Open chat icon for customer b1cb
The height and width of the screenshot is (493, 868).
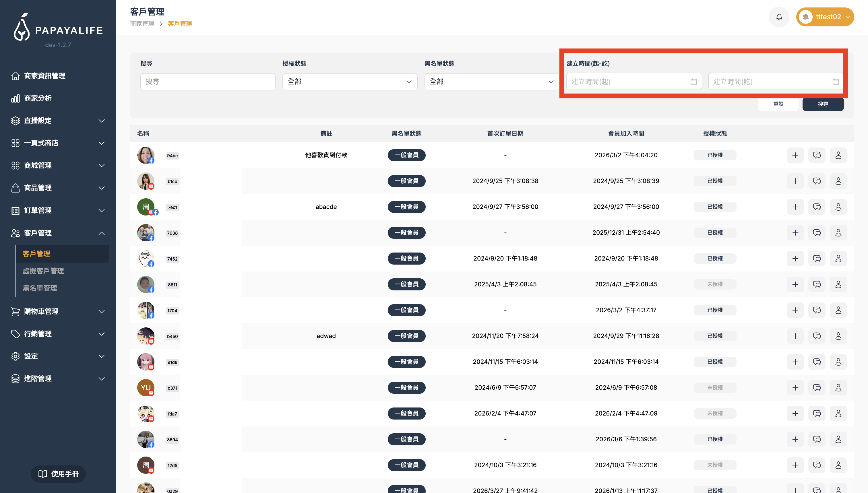pos(817,181)
